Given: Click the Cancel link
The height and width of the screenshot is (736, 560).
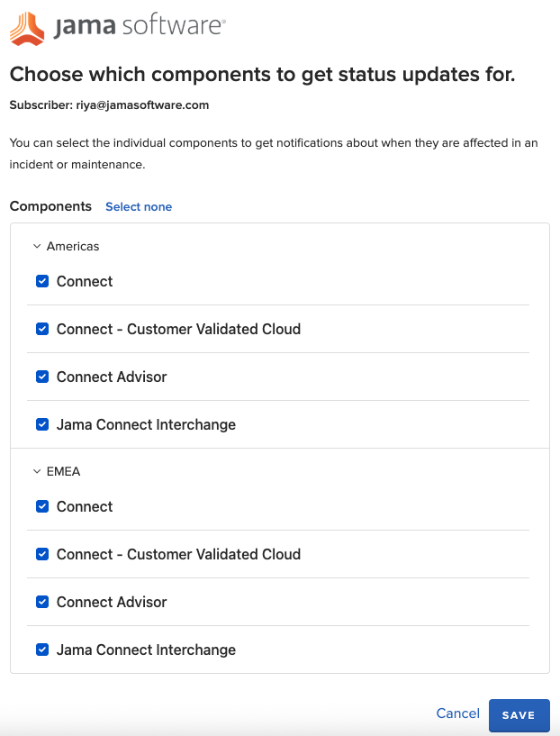Looking at the screenshot, I should click(457, 713).
